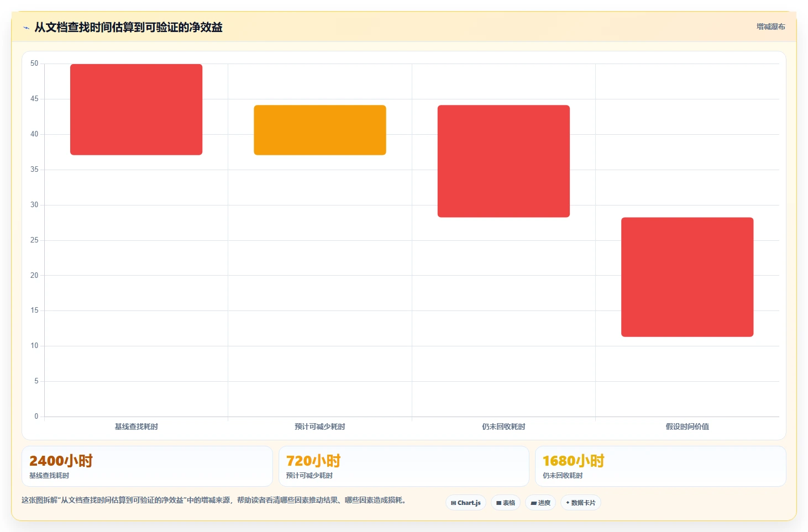Click the orange 预计可减少耗时 bar
The image size is (808, 532).
[320, 130]
